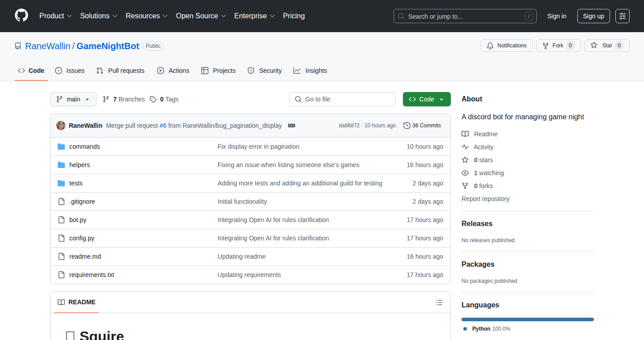Click the Fork button
Image resolution: width=644 pixels, height=340 pixels.
(559, 46)
